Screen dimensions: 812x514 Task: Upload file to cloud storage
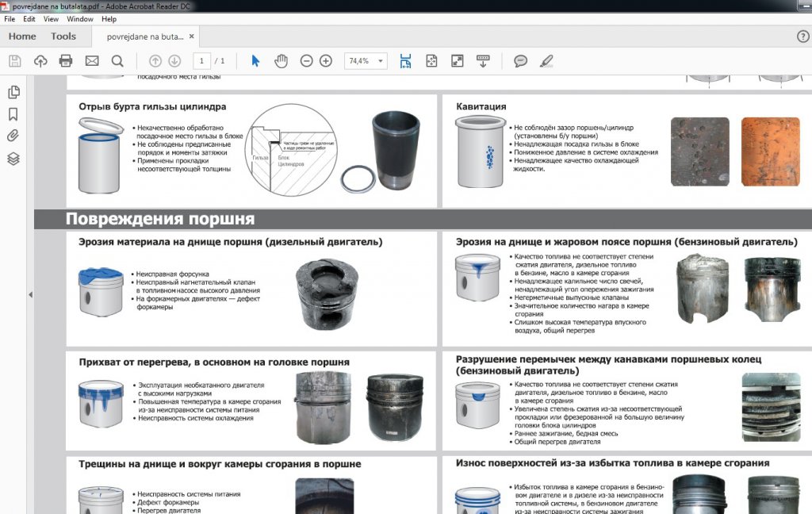pyautogui.click(x=40, y=61)
